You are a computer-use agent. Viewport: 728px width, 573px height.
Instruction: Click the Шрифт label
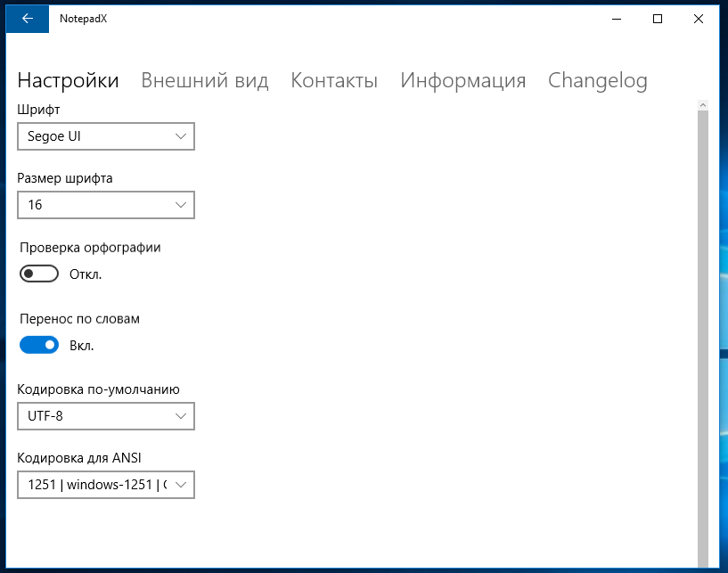pos(38,110)
